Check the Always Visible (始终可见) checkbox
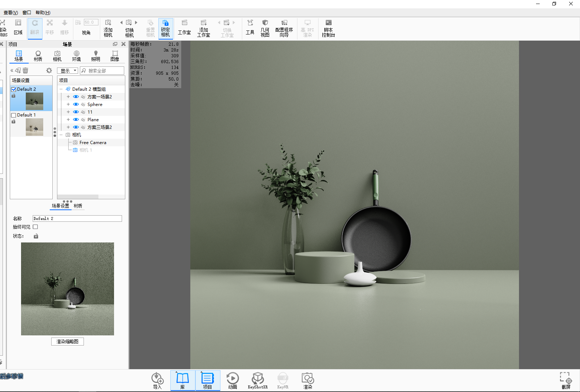The image size is (580, 392). [x=35, y=227]
